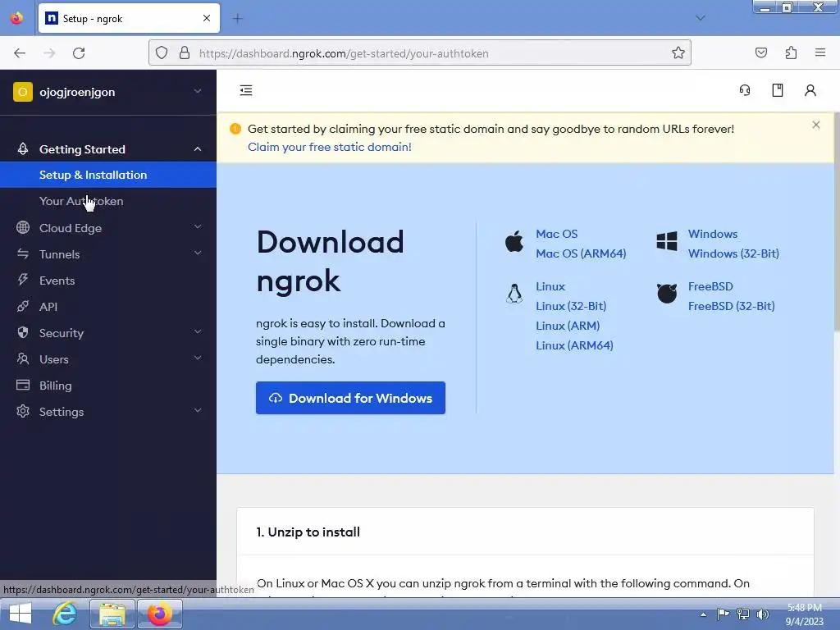Expand the Cloud Edge chevron
Viewport: 840px width, 630px height.
[x=198, y=227]
